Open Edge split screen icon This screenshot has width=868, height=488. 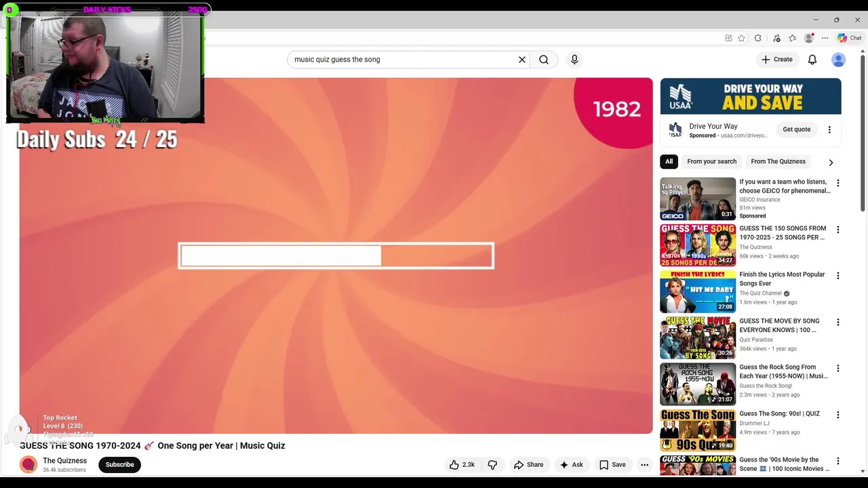[x=728, y=38]
